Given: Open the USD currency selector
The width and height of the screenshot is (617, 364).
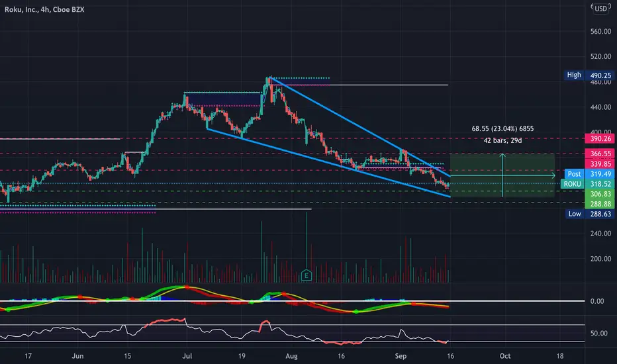Looking at the screenshot, I should click(x=600, y=9).
